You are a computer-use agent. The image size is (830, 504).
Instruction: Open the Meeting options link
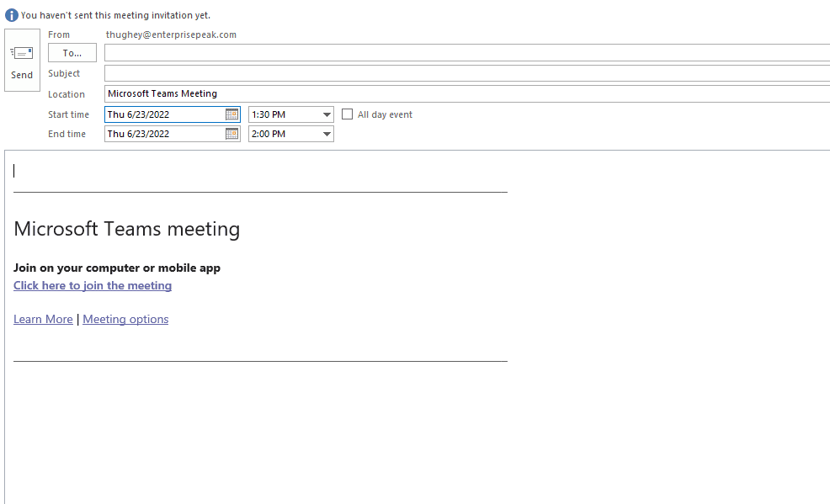125,320
